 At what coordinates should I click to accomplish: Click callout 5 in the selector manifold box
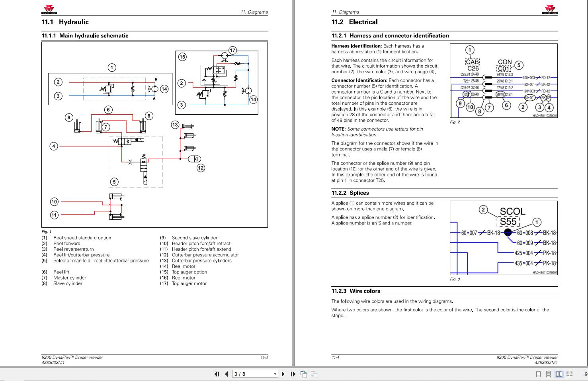(114, 182)
